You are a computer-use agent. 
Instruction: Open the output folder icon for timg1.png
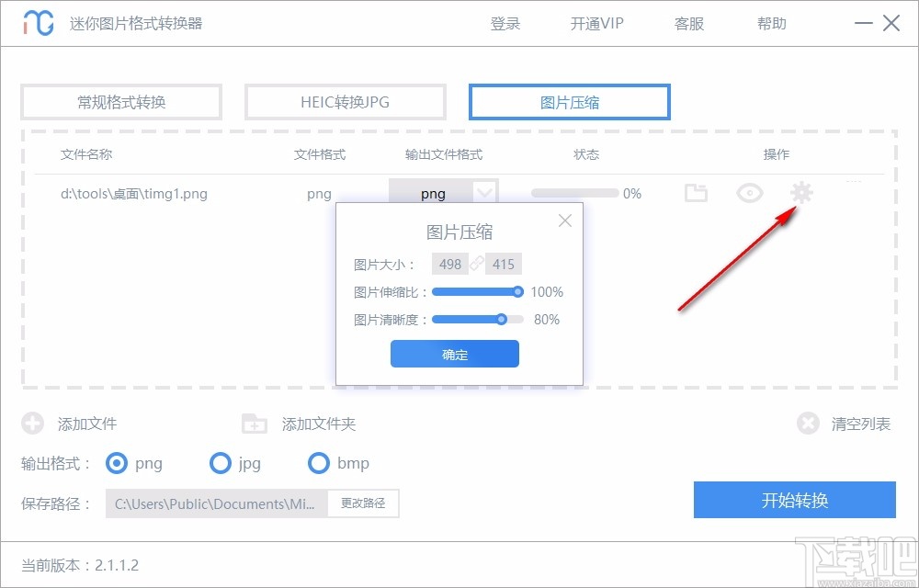click(696, 193)
